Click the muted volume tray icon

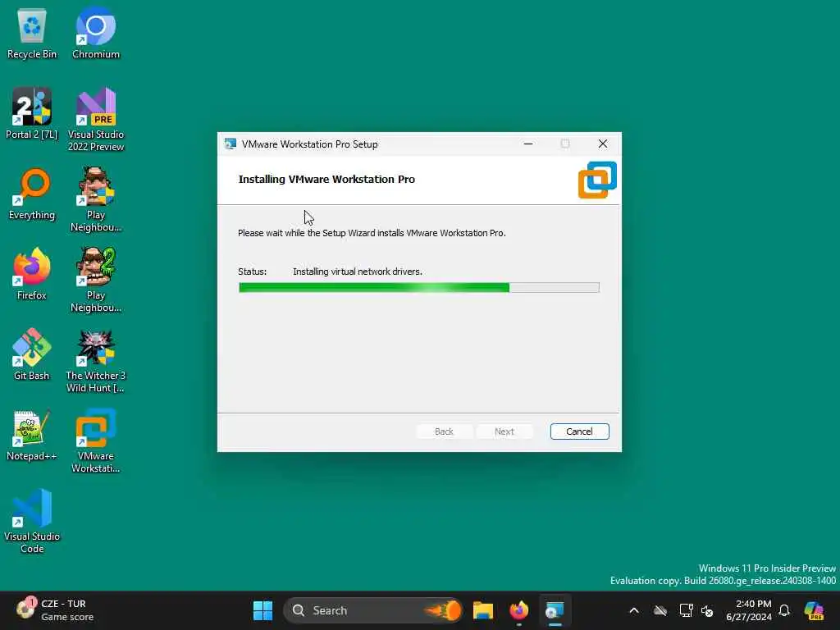[707, 610]
